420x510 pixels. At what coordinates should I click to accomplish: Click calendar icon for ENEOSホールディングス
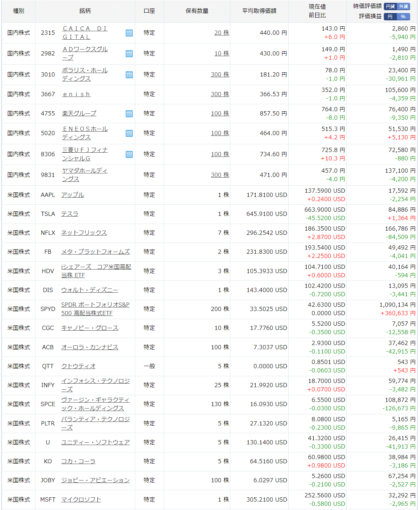(x=129, y=133)
